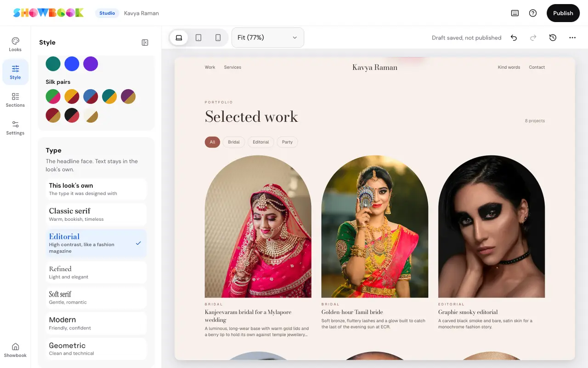Collapse the Style side panel

coord(145,42)
